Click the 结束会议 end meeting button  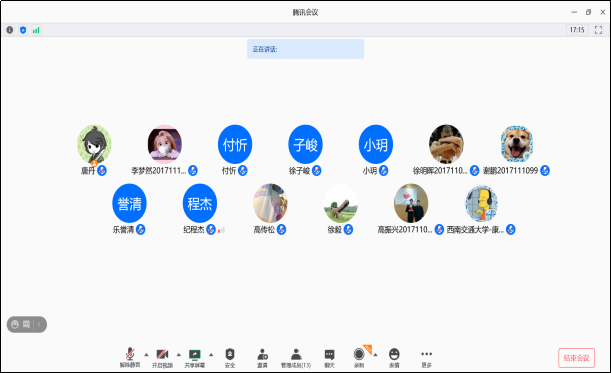click(x=576, y=358)
